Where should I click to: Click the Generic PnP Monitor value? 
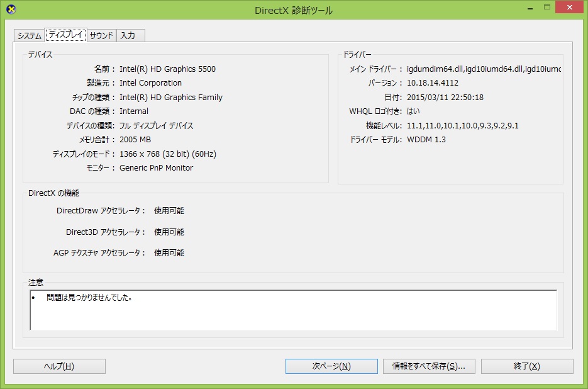coord(156,168)
